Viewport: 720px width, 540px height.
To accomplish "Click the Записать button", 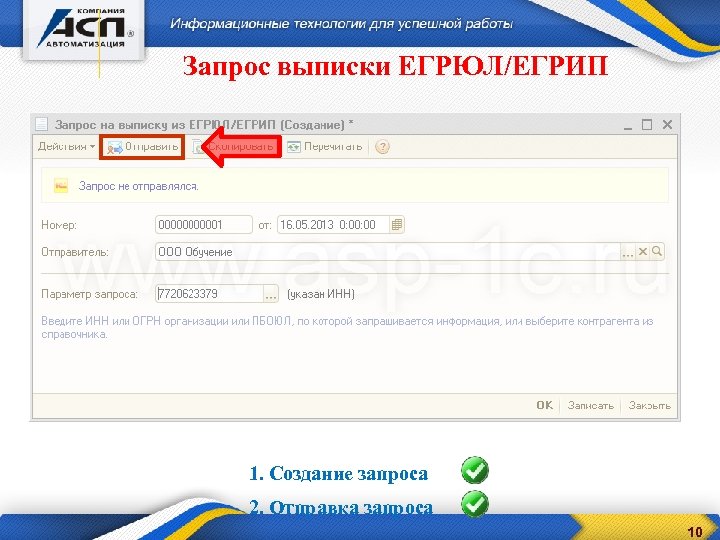I will tap(590, 405).
